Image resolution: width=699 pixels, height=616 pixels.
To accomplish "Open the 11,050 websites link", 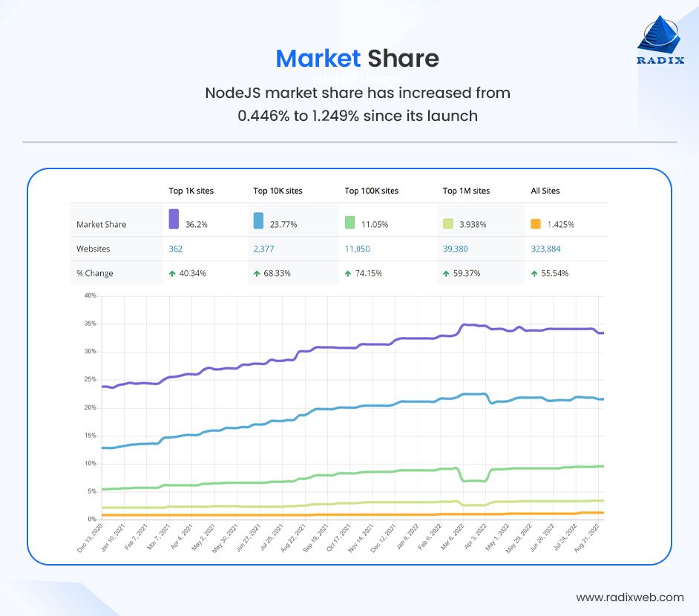I will pyautogui.click(x=357, y=249).
